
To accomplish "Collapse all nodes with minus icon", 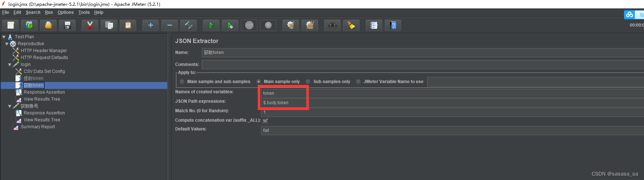I will [x=170, y=25].
